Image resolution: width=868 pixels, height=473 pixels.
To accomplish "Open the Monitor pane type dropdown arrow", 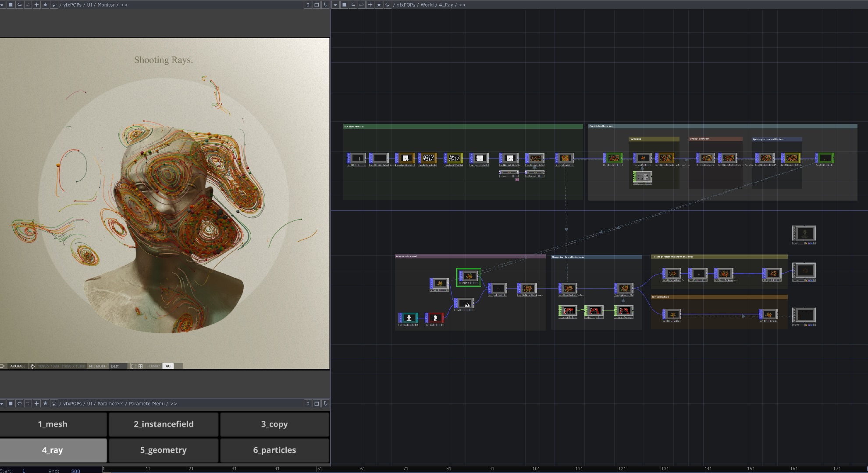I will tap(2, 5).
